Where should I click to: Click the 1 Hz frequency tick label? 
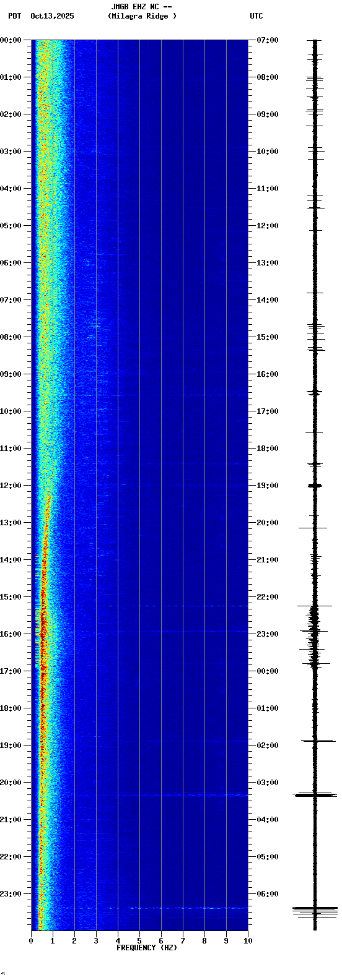click(53, 941)
